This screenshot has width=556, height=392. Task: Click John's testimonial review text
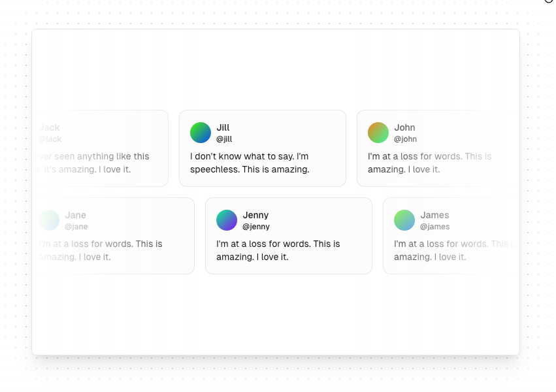pyautogui.click(x=429, y=163)
